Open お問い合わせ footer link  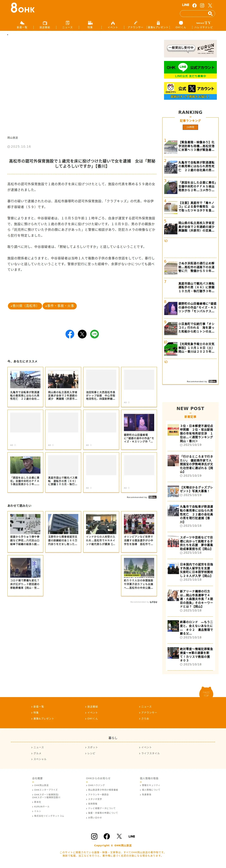95,817
